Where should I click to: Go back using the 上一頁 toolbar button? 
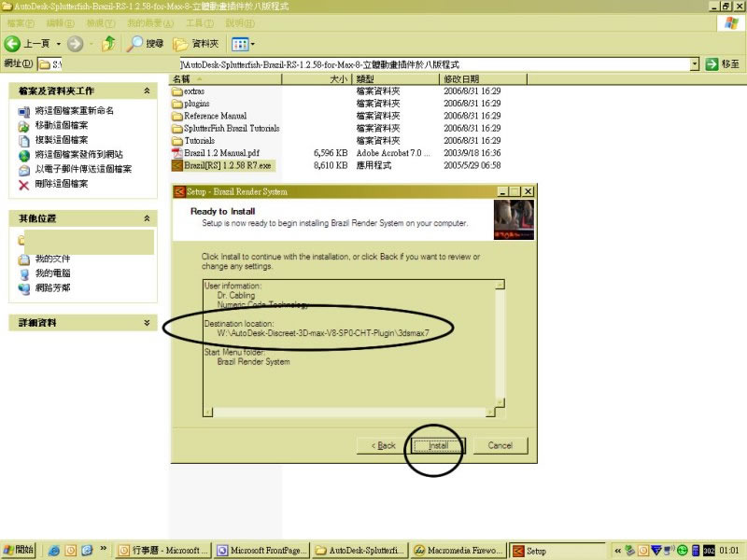[x=28, y=44]
